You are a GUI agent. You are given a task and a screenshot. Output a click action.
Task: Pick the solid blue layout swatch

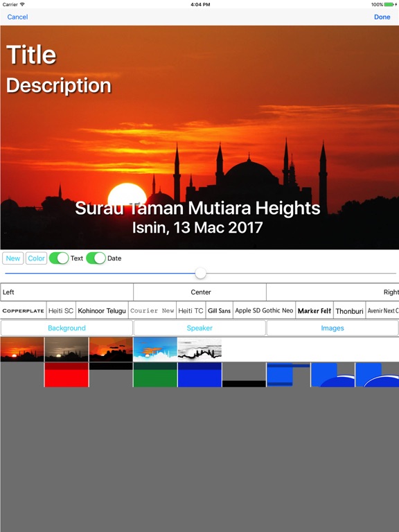(x=199, y=375)
